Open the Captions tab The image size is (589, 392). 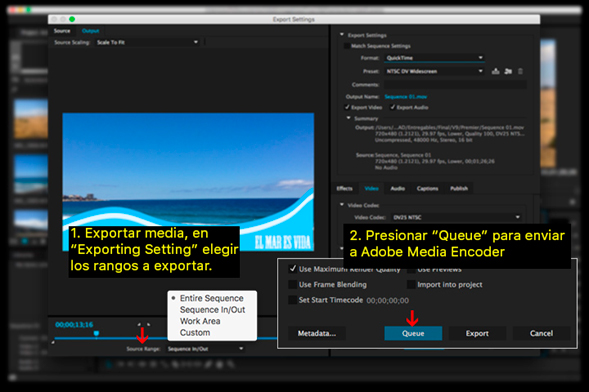[x=427, y=188]
